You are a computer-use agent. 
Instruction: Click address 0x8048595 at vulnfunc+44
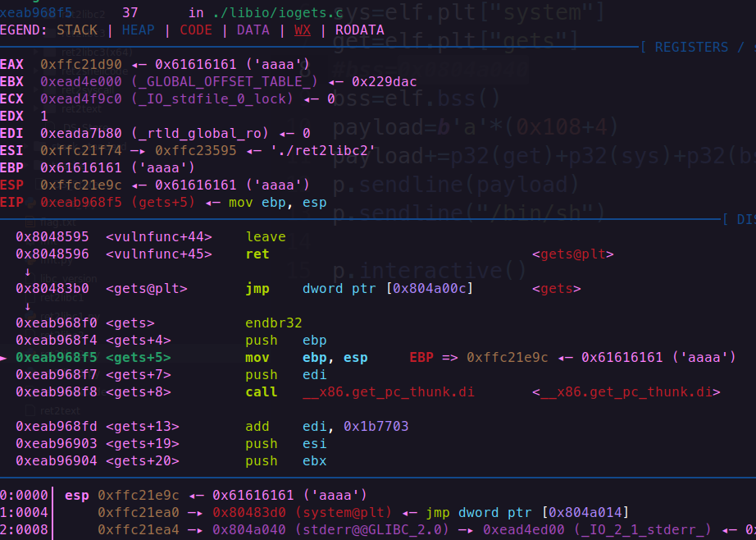click(52, 237)
